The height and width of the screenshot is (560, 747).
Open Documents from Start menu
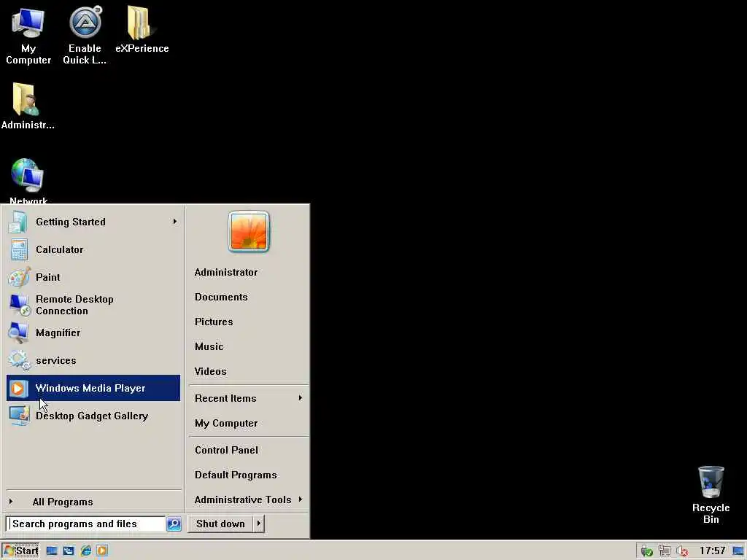coord(248,297)
